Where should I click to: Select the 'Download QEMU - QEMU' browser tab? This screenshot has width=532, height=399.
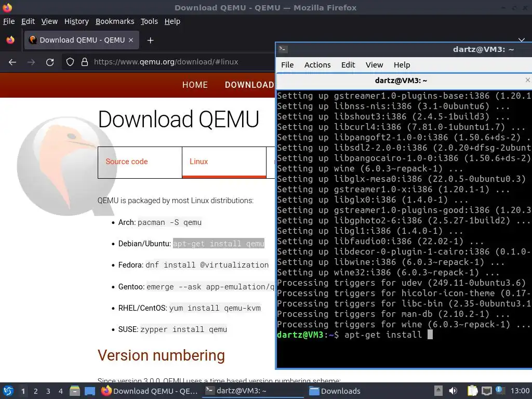click(x=82, y=40)
